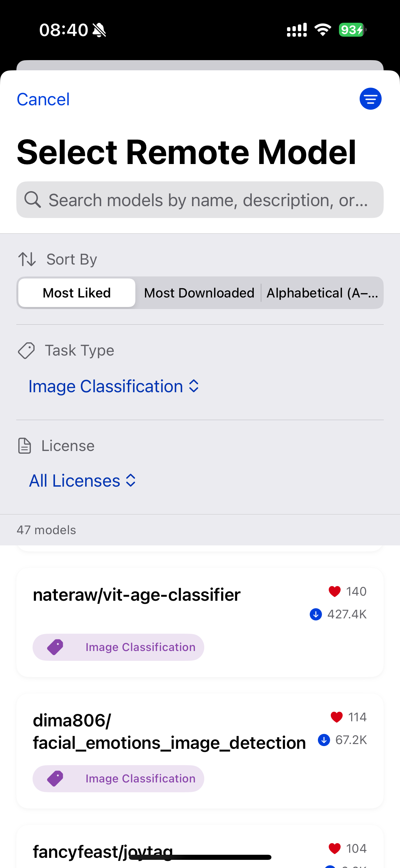Tap the model search input field
The height and width of the screenshot is (868, 400).
tap(200, 199)
